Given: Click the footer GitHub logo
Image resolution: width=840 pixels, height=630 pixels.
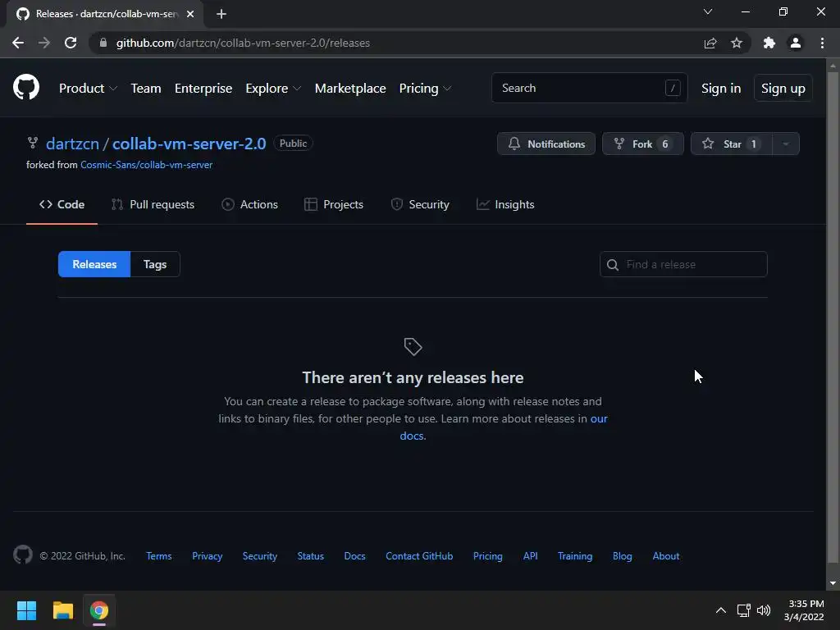Looking at the screenshot, I should click(x=22, y=555).
